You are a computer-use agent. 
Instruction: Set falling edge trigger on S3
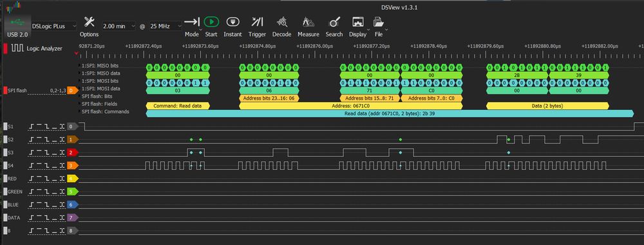click(48, 152)
